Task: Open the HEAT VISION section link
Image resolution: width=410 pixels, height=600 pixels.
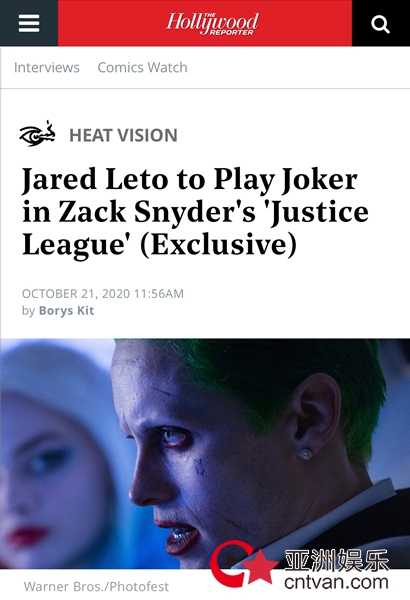Action: (123, 135)
